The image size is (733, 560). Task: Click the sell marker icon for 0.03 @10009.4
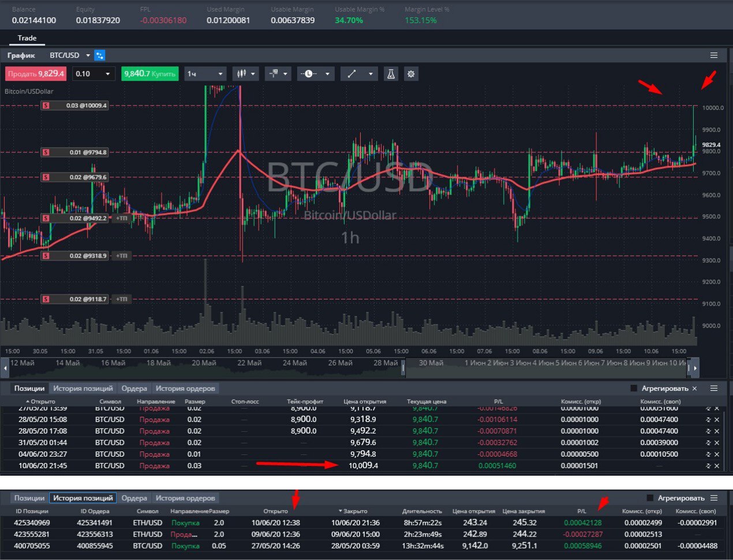pyautogui.click(x=46, y=106)
